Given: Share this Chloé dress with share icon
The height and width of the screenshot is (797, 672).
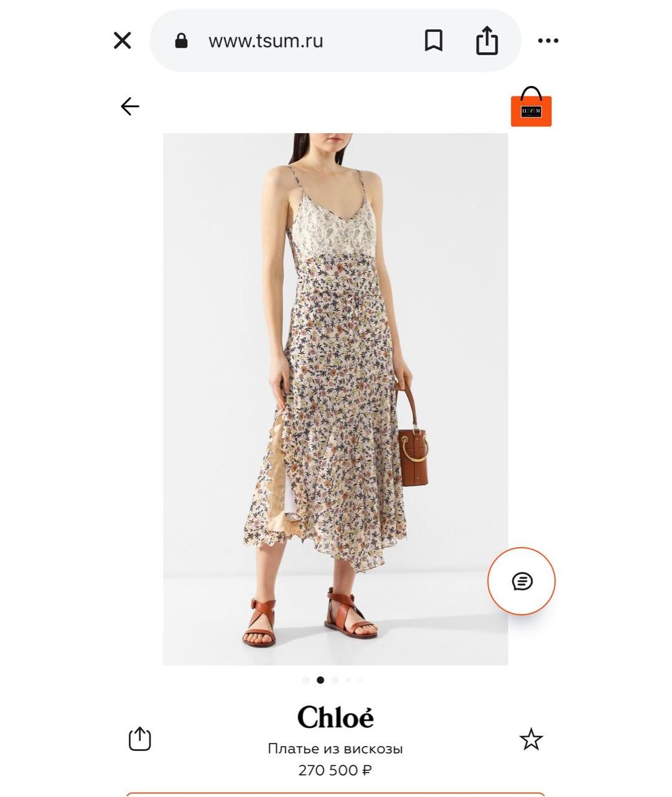Looking at the screenshot, I should click(x=140, y=739).
